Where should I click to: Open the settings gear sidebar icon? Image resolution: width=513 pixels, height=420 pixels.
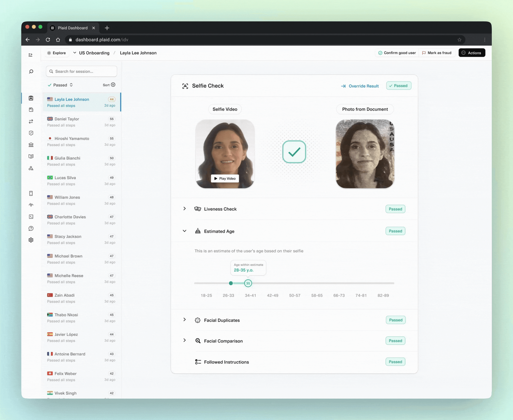tap(31, 240)
